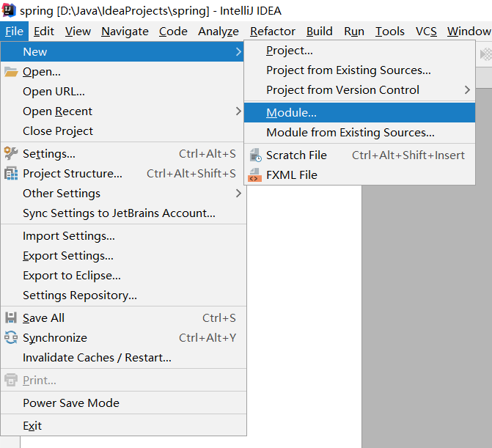Screen dimensions: 492x448
Task: Choose Invalidate Caches / Restart...
Action: pyautogui.click(x=97, y=358)
